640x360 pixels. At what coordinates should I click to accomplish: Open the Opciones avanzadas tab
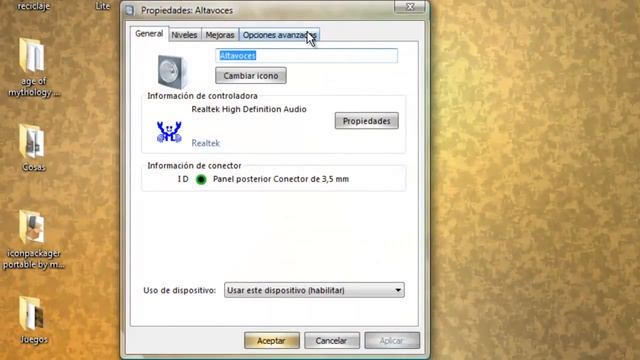279,35
